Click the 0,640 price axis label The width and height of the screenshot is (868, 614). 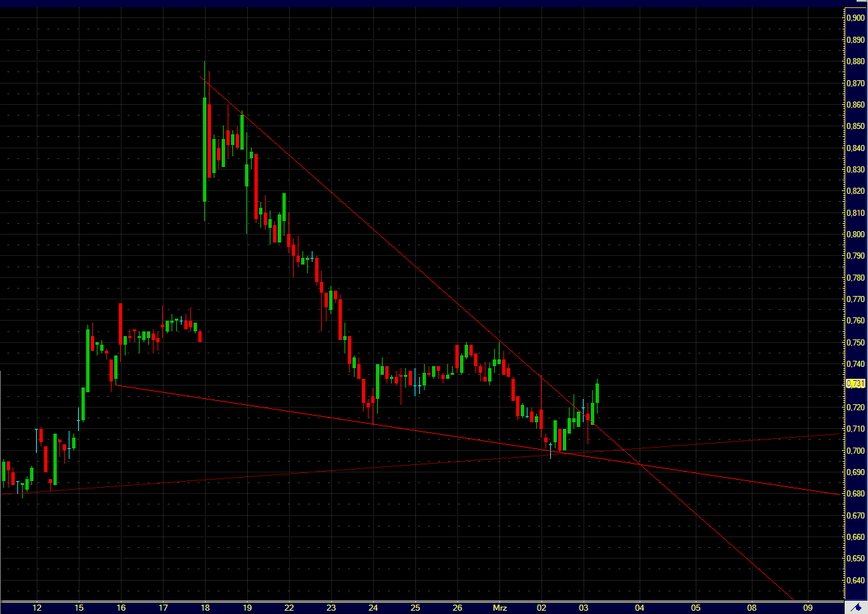pyautogui.click(x=855, y=581)
